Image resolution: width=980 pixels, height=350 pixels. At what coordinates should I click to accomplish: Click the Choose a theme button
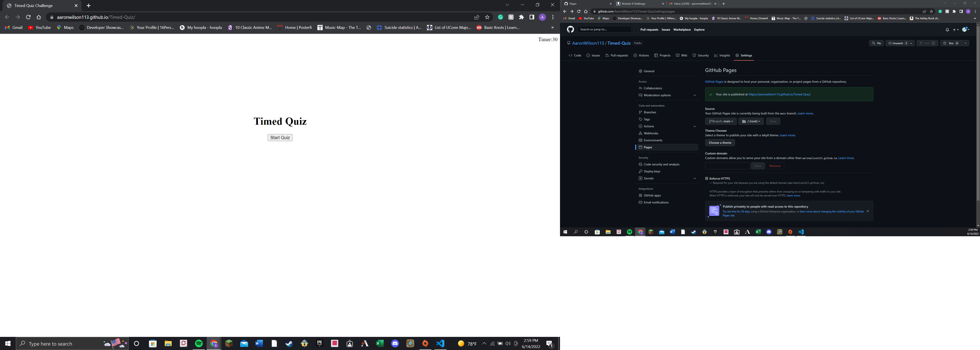[720, 143]
